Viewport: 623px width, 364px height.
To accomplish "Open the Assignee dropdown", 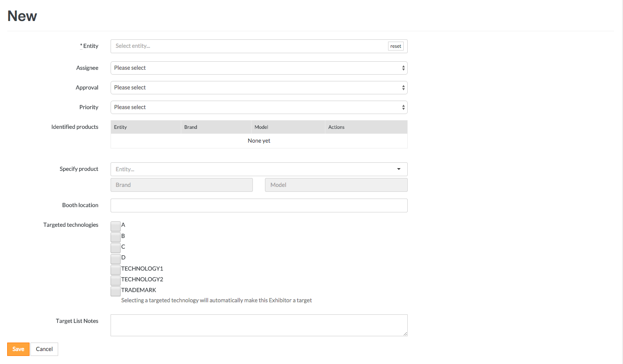I will [x=259, y=68].
